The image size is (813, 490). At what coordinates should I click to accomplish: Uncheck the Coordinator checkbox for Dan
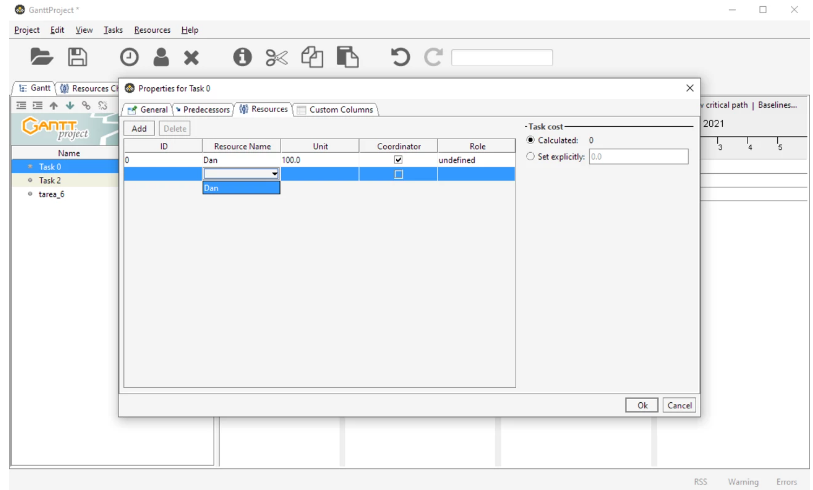pos(398,160)
